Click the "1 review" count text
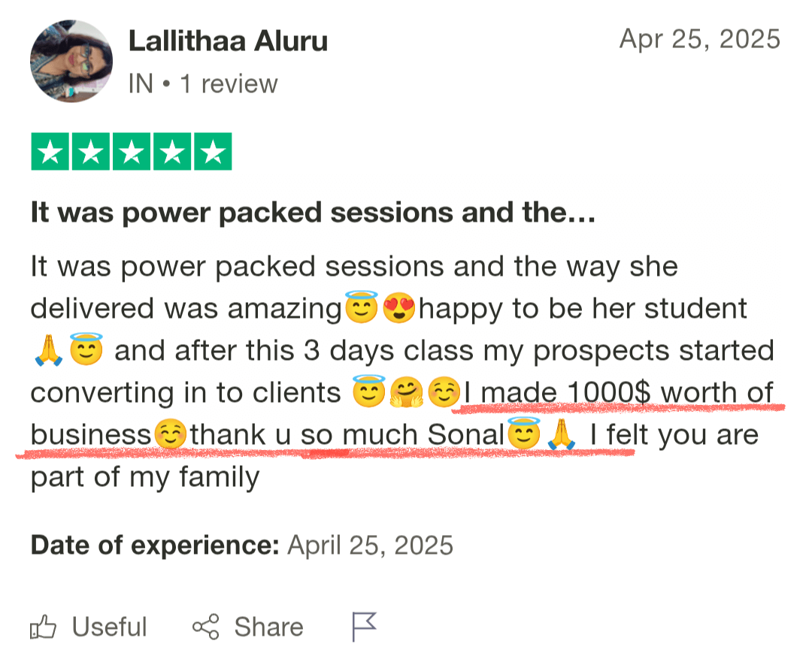This screenshot has width=812, height=668. coord(229,83)
